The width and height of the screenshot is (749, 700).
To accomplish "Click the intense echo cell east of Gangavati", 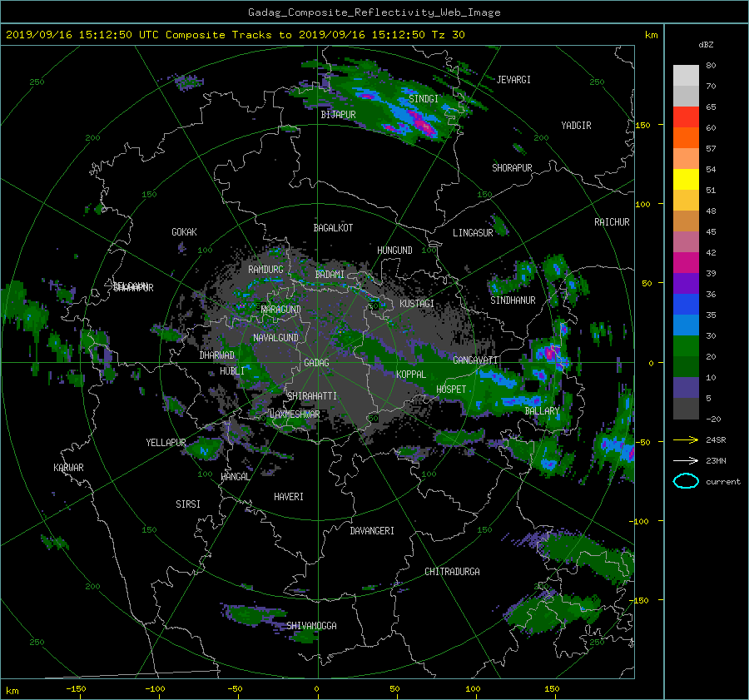I will click(x=550, y=353).
